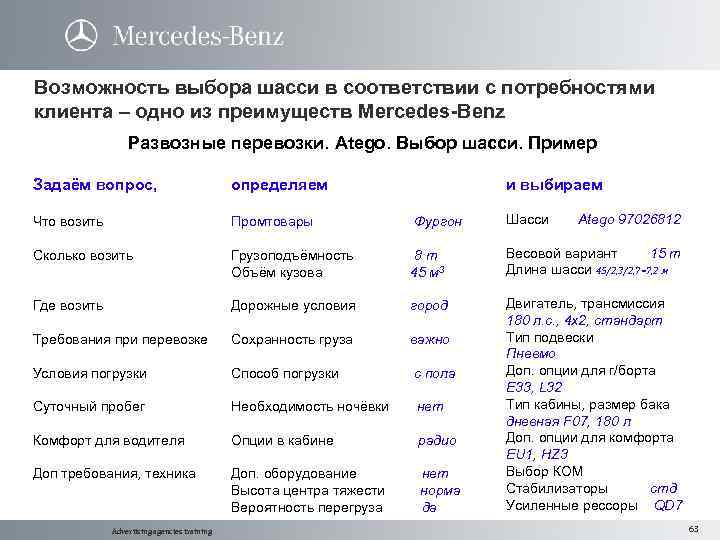Screen dimensions: 720x540
Task: Click the label 'Необходимость ночёвки'
Action: [x=310, y=406]
